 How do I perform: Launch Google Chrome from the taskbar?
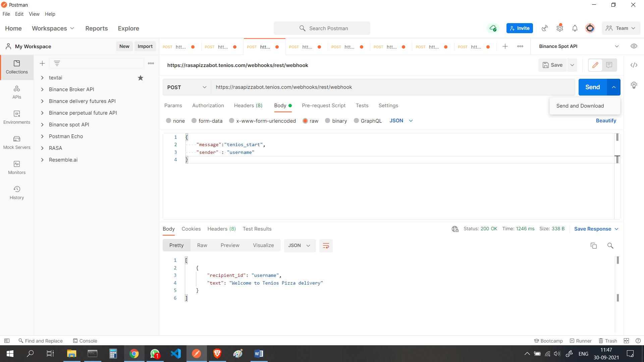point(134,354)
